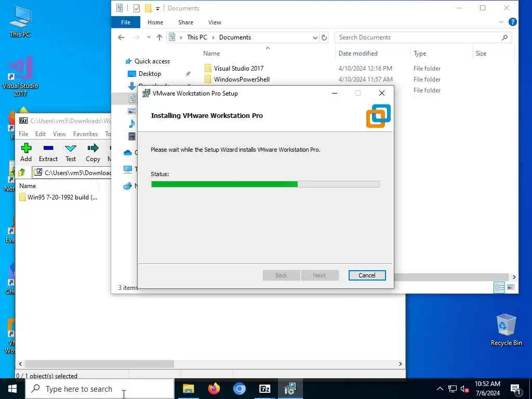Sort by Date modified column
This screenshot has height=399, width=532.
(x=358, y=54)
